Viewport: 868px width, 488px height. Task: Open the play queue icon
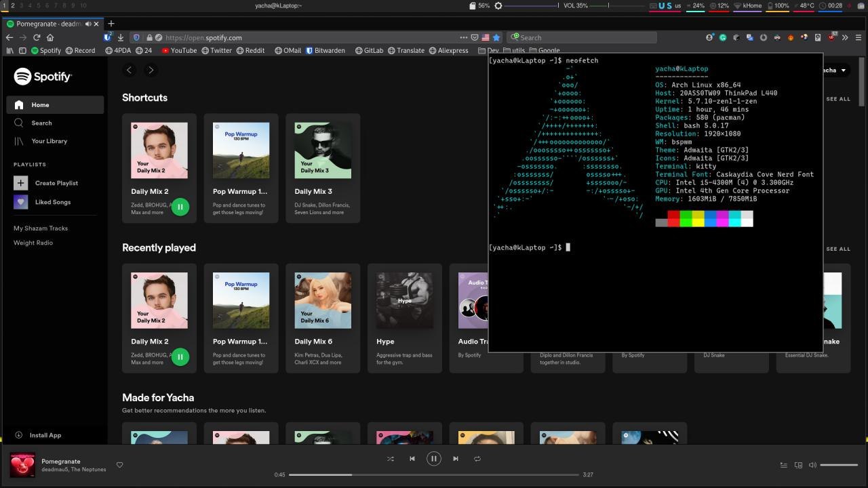[783, 465]
